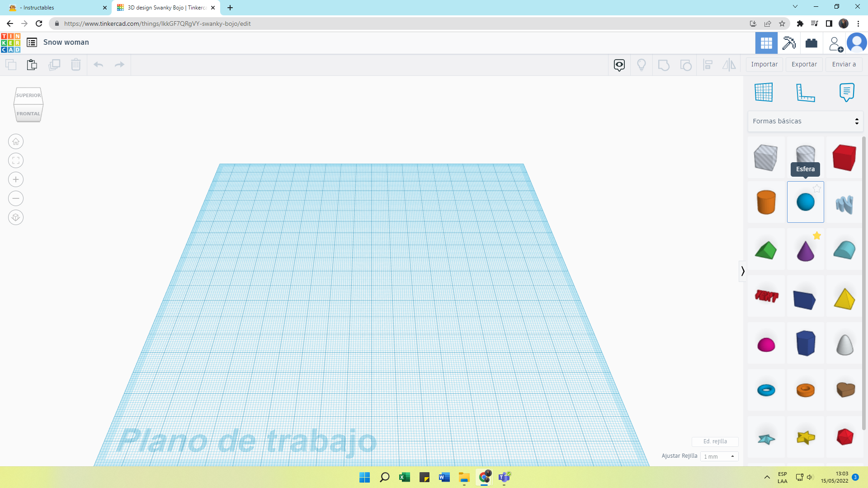
Task: Click the Workplane tool icon
Action: (764, 92)
